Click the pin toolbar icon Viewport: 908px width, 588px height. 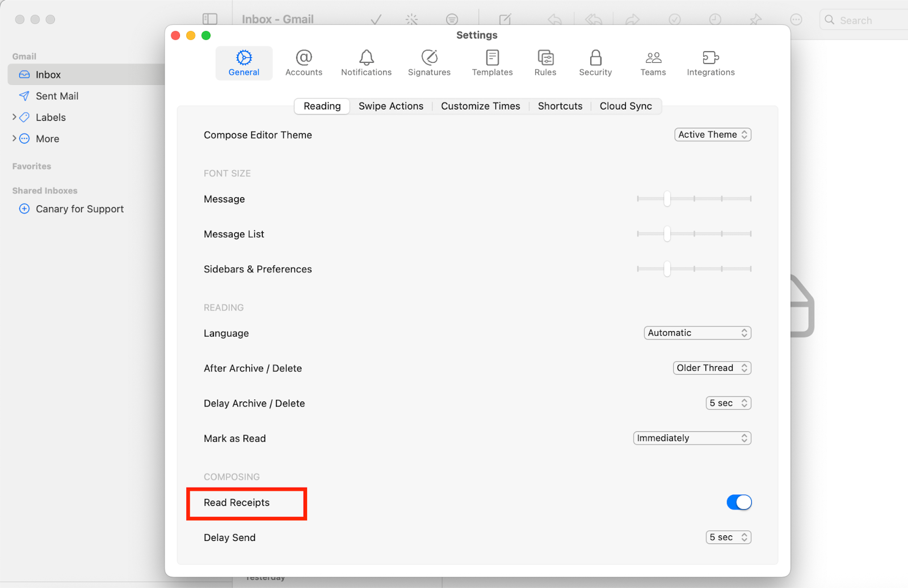[755, 20]
